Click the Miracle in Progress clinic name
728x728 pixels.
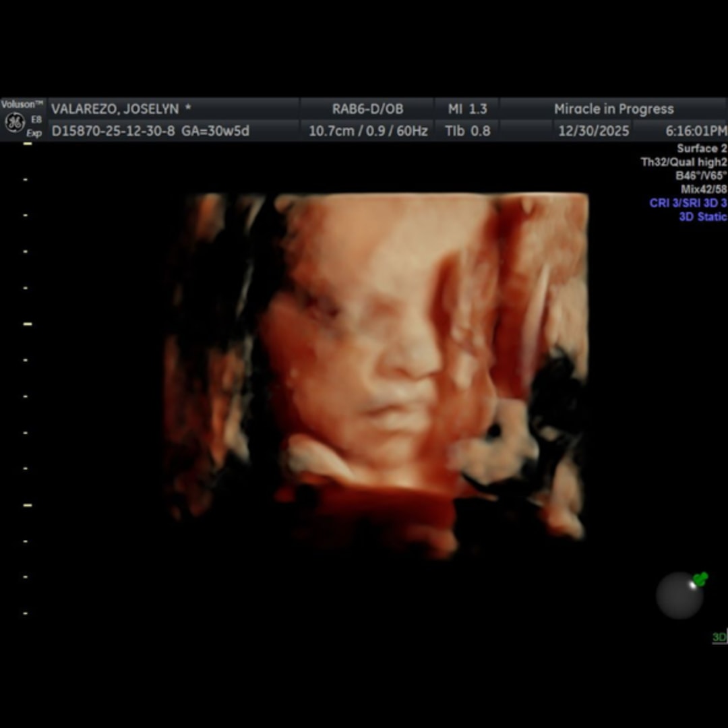point(613,109)
